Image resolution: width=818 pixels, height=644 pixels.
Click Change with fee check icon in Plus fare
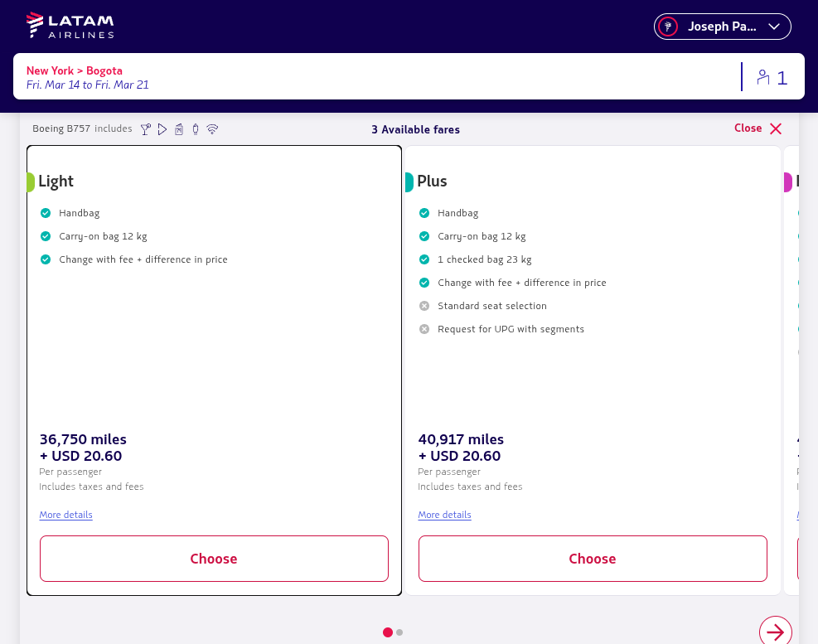pos(424,283)
